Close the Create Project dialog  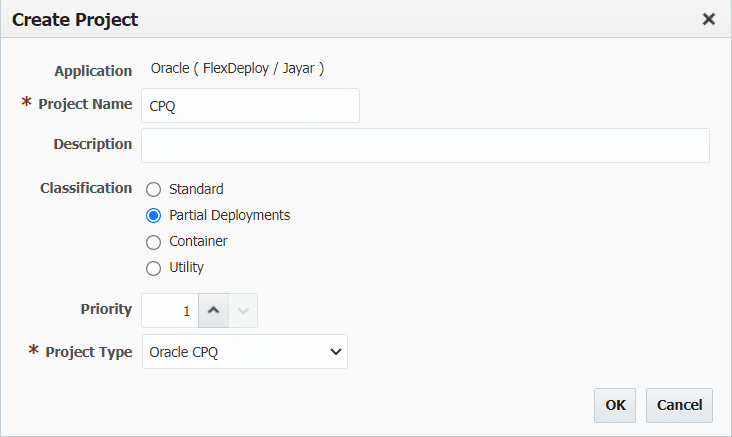709,19
